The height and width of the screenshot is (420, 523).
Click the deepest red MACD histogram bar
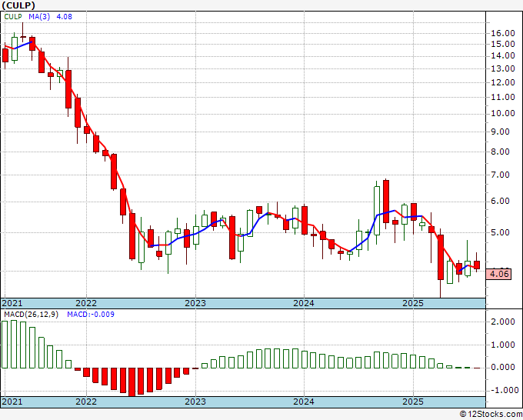(132, 382)
